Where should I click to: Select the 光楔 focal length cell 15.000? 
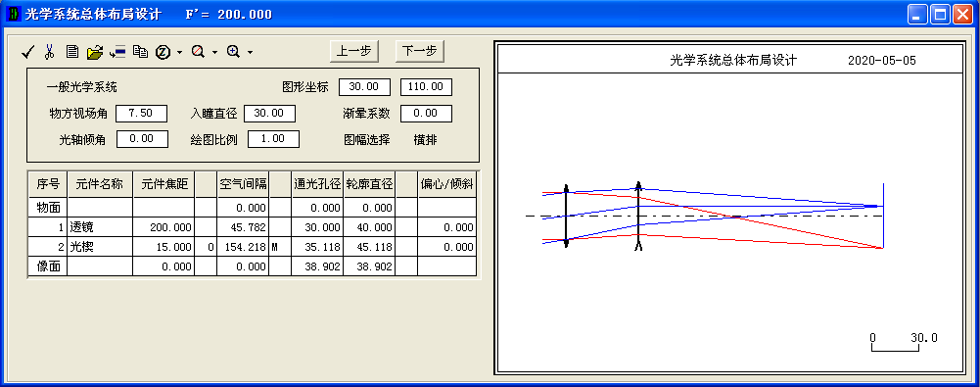coord(163,247)
